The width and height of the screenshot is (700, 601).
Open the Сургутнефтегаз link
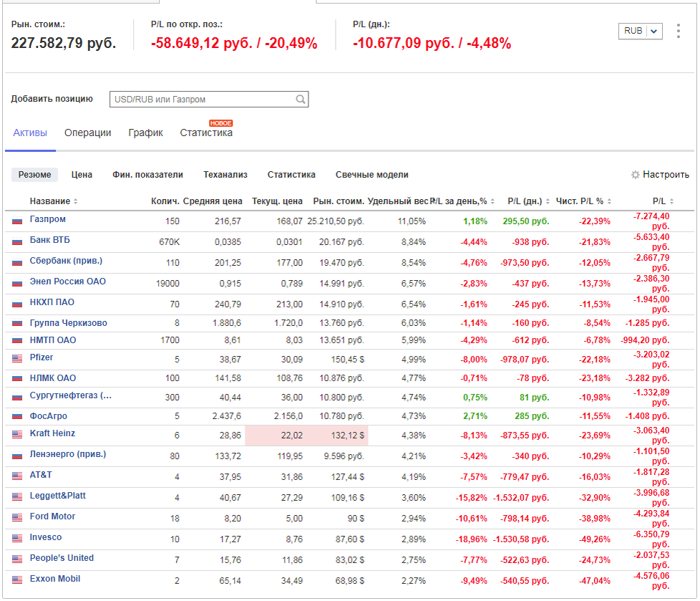(x=71, y=395)
